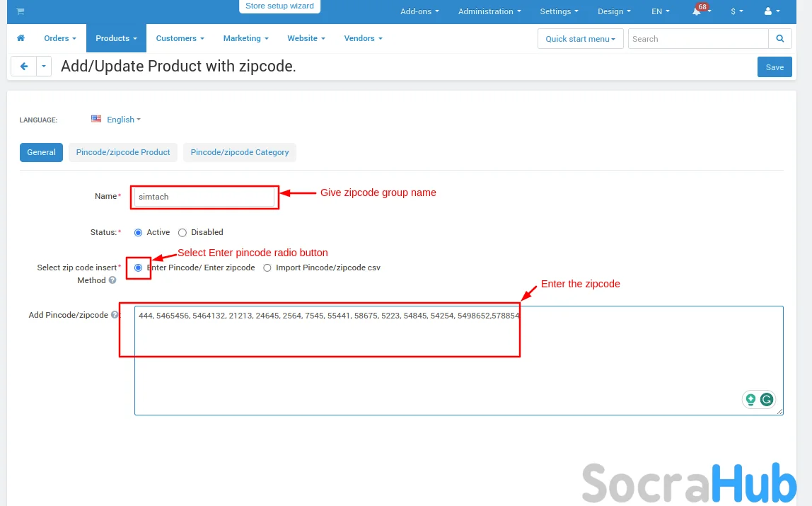Open the Website menu
Image resolution: width=812 pixels, height=506 pixels.
[x=306, y=38]
